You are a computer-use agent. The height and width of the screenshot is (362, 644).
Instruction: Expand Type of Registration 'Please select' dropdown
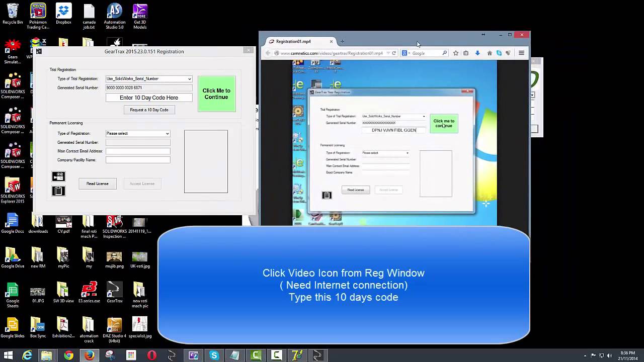coord(168,134)
